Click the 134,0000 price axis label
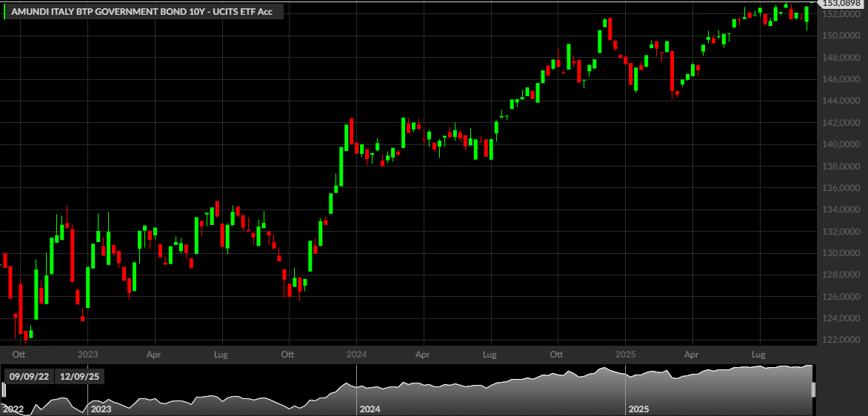The height and width of the screenshot is (416, 868). coord(841,210)
